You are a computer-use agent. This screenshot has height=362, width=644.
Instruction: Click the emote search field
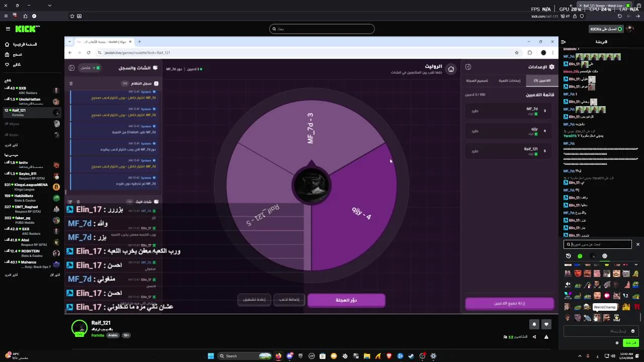(x=598, y=244)
